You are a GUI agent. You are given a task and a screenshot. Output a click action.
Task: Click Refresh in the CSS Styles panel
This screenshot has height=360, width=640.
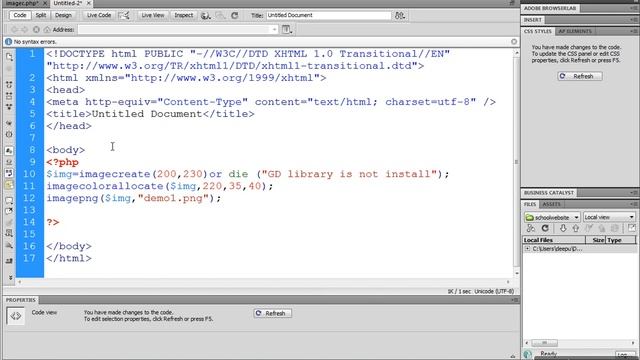[x=580, y=76]
